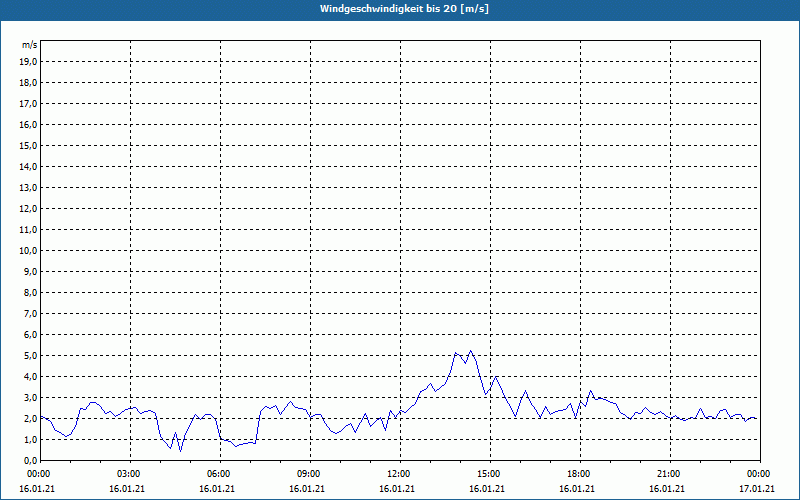Click the 6,0 y-axis label

(x=30, y=334)
